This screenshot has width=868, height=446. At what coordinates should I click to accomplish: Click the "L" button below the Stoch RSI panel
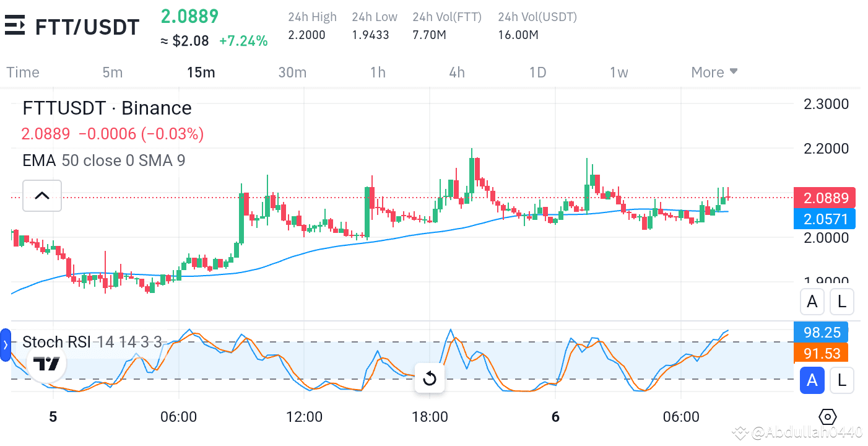tap(841, 380)
